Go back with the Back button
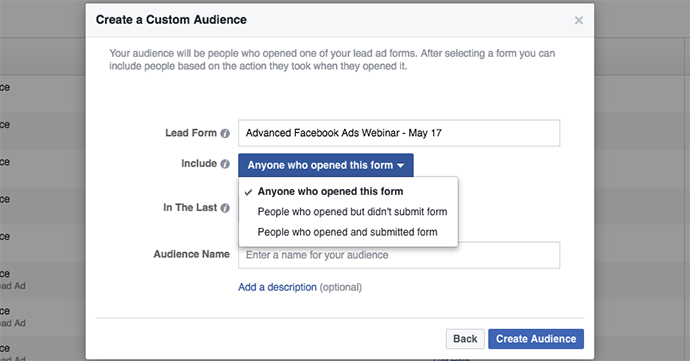The width and height of the screenshot is (690, 361). (x=465, y=339)
